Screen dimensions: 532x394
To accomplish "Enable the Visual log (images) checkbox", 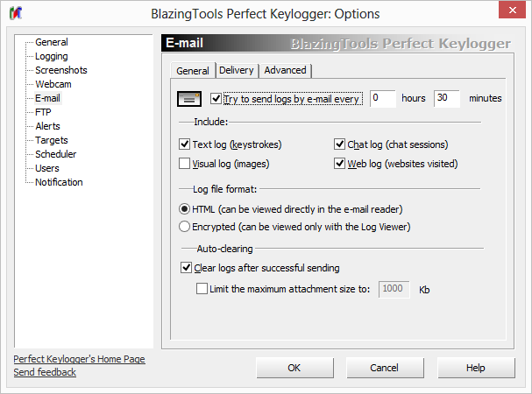I will click(x=185, y=163).
